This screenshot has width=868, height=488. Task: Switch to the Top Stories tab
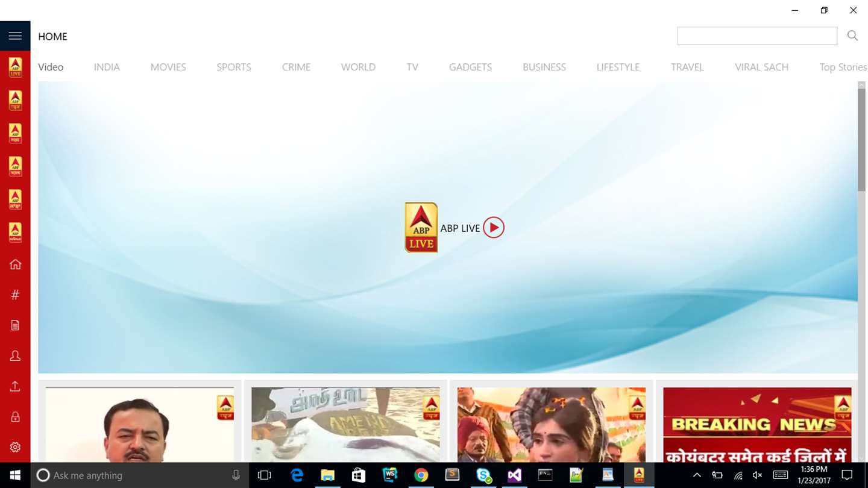(x=843, y=67)
